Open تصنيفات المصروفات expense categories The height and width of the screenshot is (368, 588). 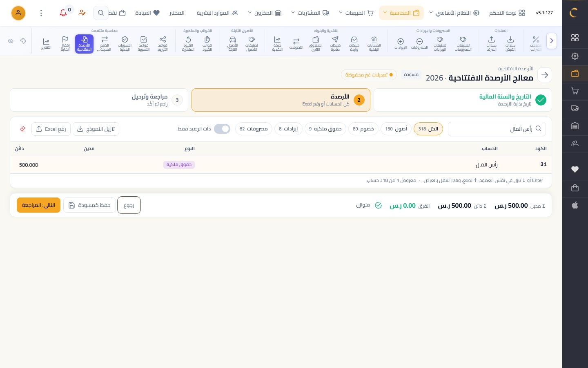(463, 44)
